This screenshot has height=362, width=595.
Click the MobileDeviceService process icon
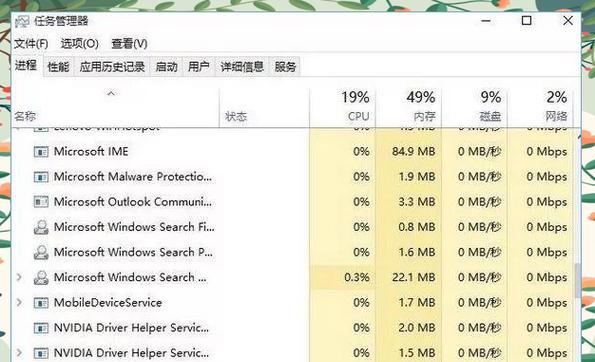(x=41, y=303)
